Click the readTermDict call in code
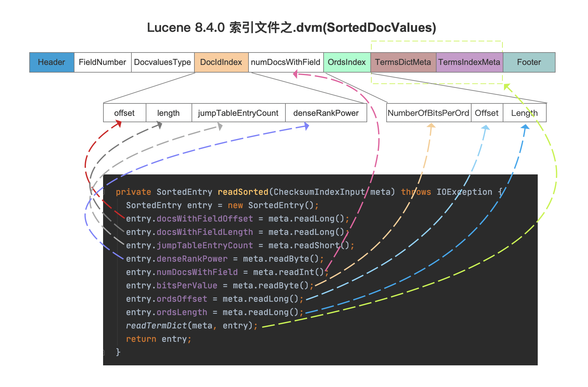This screenshot has width=588, height=387. 156,326
